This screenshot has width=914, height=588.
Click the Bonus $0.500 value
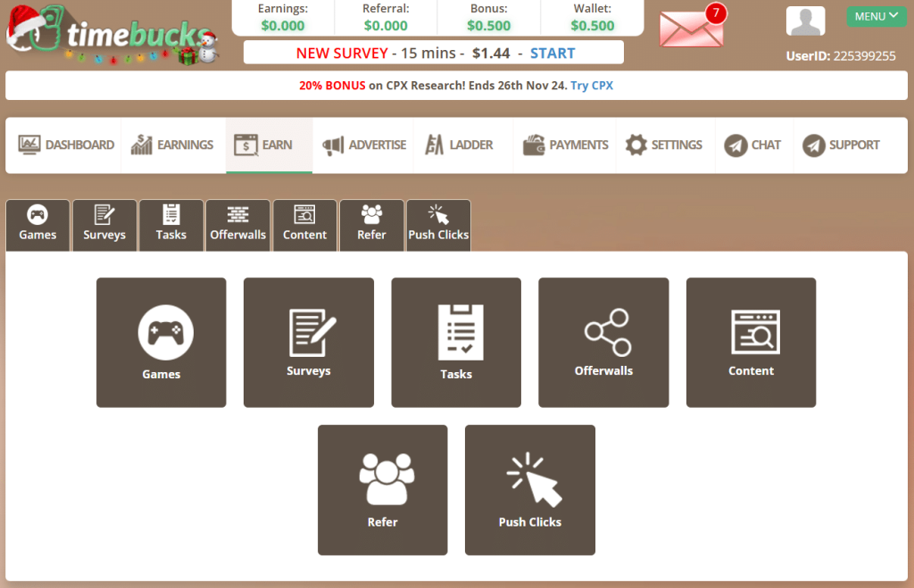tap(489, 26)
